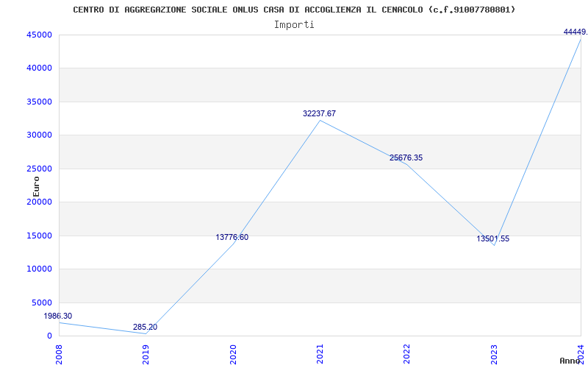Click the 2020 year on x-axis

coord(233,355)
